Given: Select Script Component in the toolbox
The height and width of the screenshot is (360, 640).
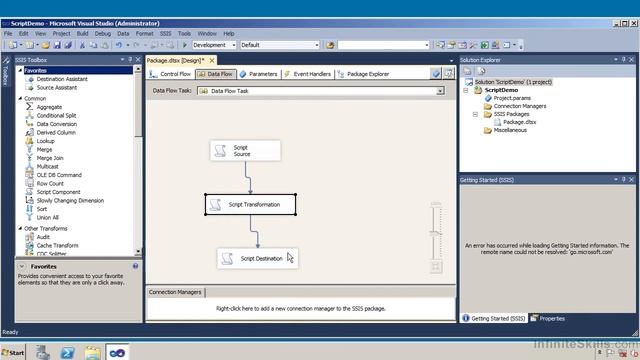Looking at the screenshot, I should point(58,192).
